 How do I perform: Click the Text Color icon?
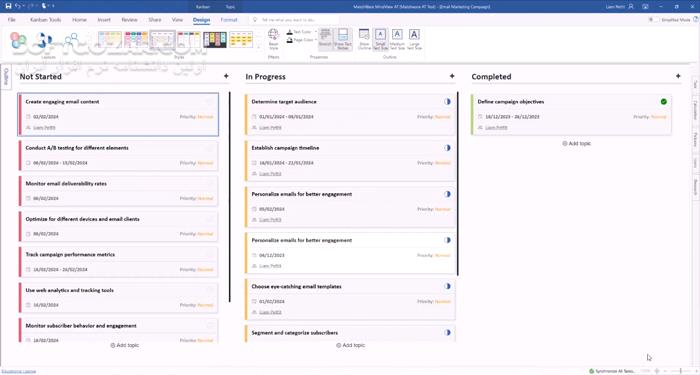pyautogui.click(x=289, y=32)
